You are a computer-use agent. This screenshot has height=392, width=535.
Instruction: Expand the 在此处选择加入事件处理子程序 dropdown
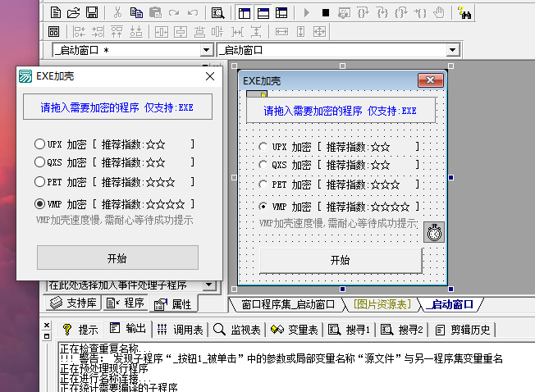(x=208, y=285)
